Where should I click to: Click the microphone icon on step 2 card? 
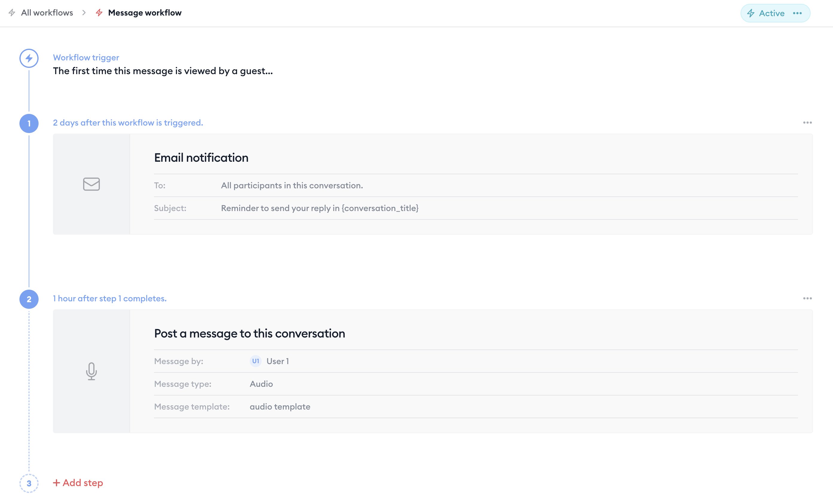click(x=91, y=371)
